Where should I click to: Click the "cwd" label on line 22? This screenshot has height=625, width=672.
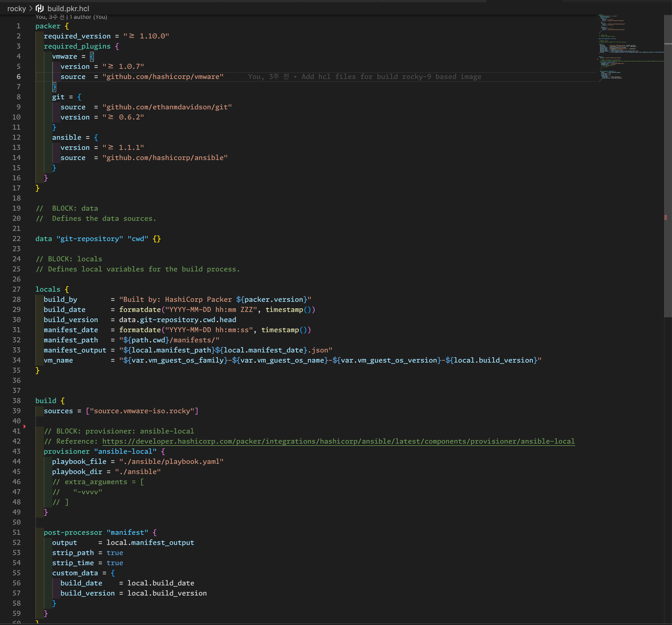(138, 239)
